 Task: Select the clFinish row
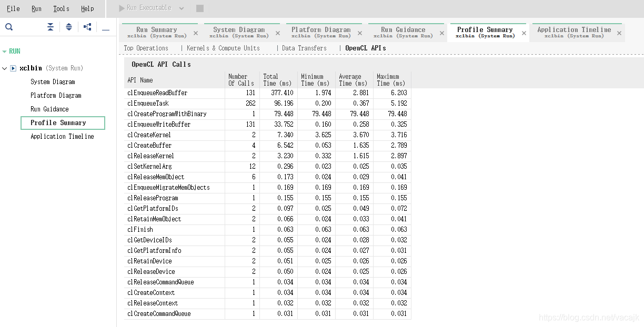[x=267, y=230]
